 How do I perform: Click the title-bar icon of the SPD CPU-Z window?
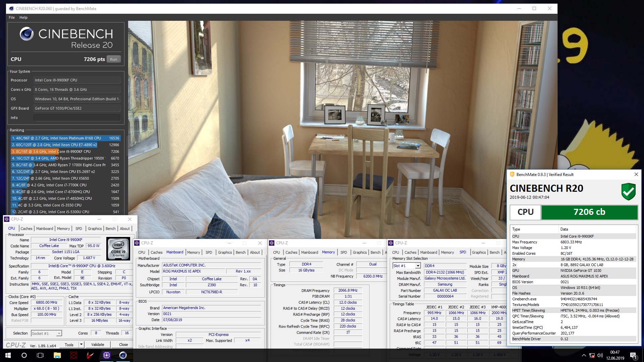coord(391,243)
